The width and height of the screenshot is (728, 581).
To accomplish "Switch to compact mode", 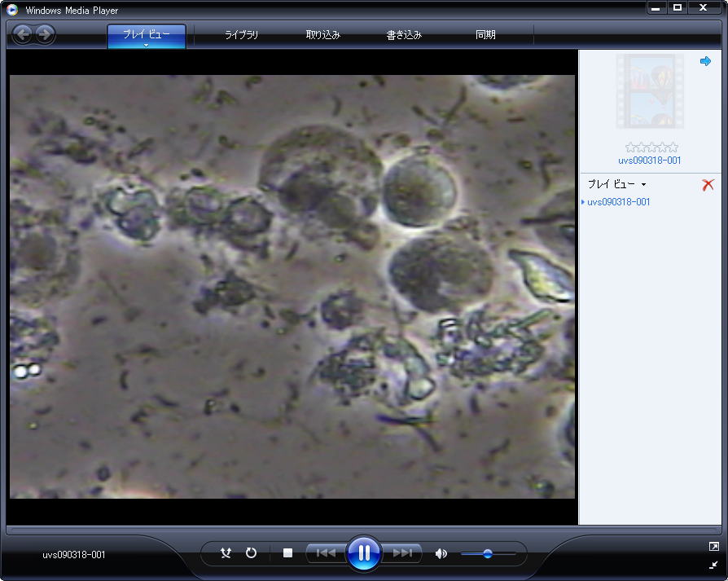I will pos(713,564).
